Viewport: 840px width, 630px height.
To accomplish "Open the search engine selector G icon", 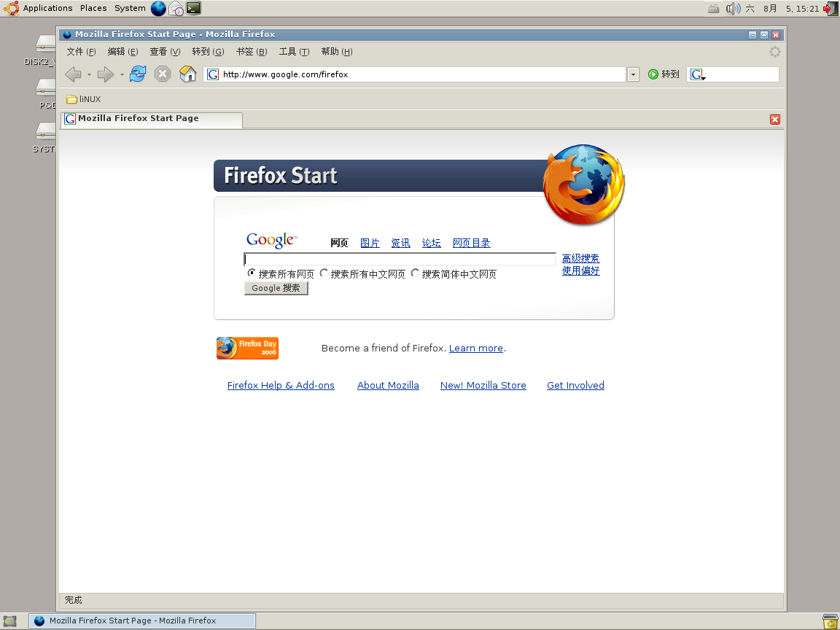I will (x=698, y=74).
